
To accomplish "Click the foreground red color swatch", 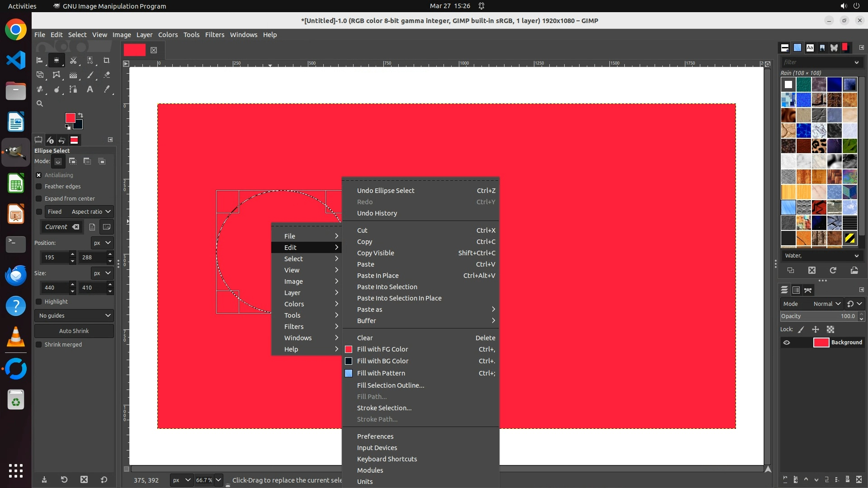I will (70, 118).
